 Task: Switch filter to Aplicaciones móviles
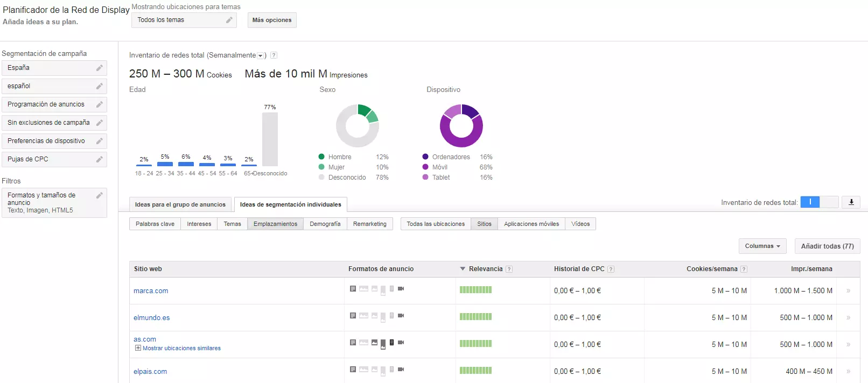tap(531, 224)
